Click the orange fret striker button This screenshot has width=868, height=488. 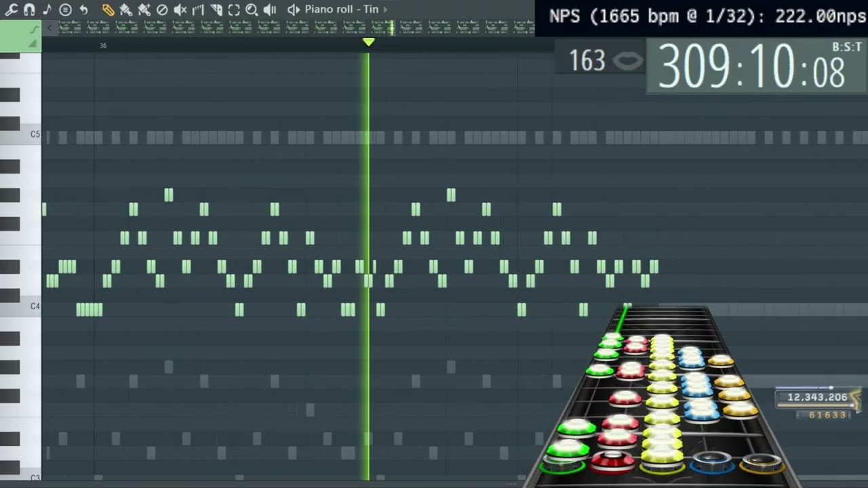762,464
